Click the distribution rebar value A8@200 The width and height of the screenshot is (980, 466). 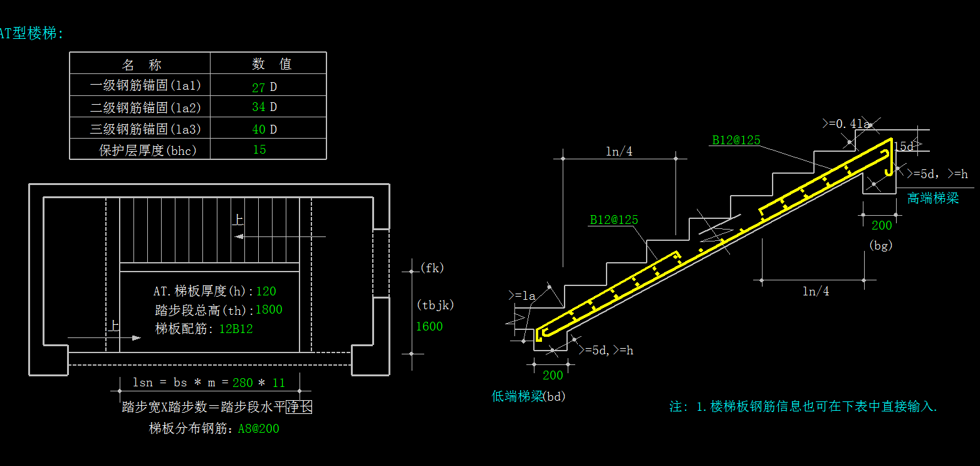coord(259,429)
